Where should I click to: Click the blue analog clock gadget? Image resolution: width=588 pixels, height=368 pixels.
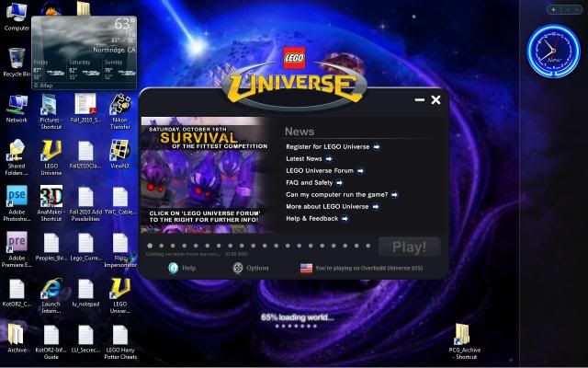pos(553,52)
